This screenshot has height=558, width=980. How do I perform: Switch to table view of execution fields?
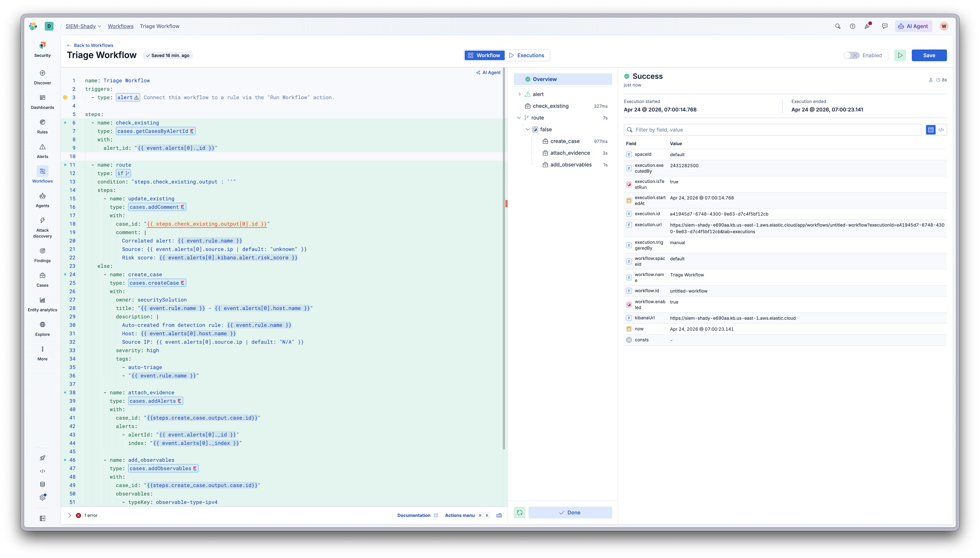click(930, 130)
